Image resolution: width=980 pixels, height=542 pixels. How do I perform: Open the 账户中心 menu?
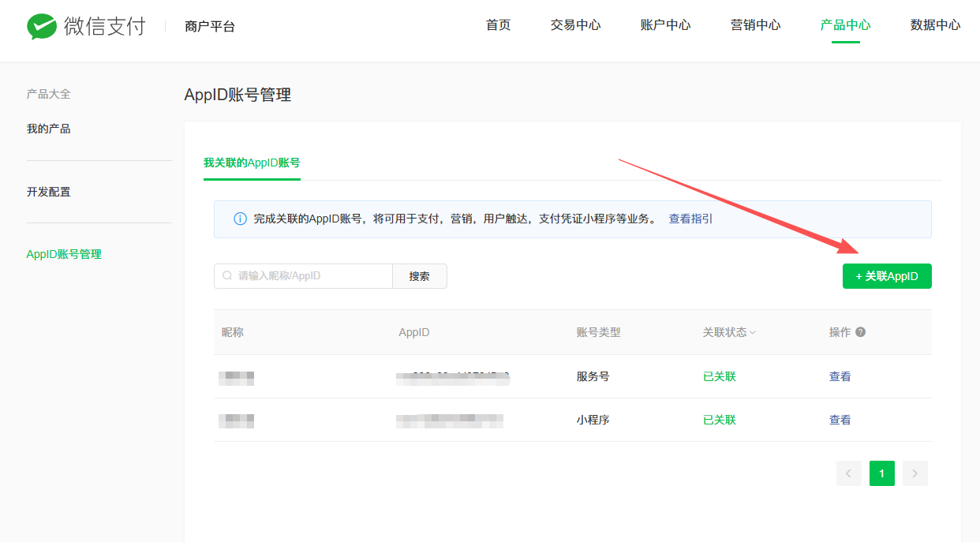[x=666, y=25]
